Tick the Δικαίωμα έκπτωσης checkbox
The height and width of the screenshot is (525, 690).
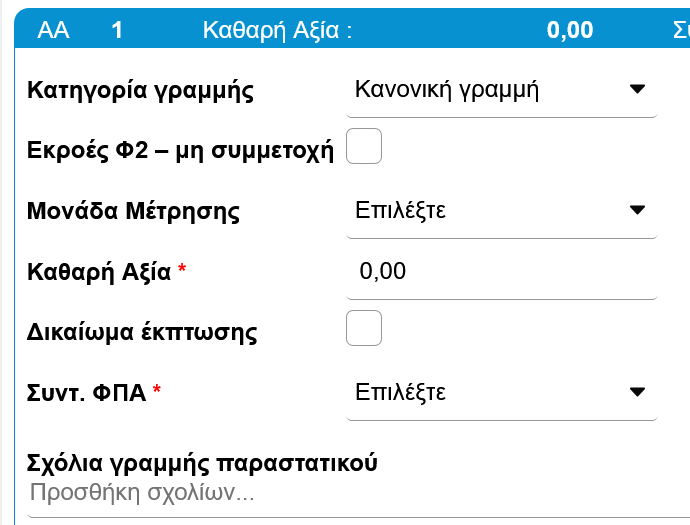pos(363,328)
